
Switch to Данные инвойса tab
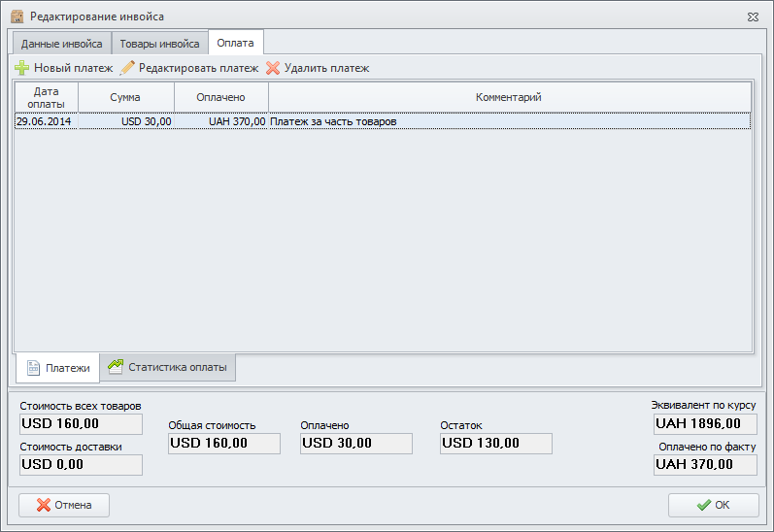tap(61, 44)
